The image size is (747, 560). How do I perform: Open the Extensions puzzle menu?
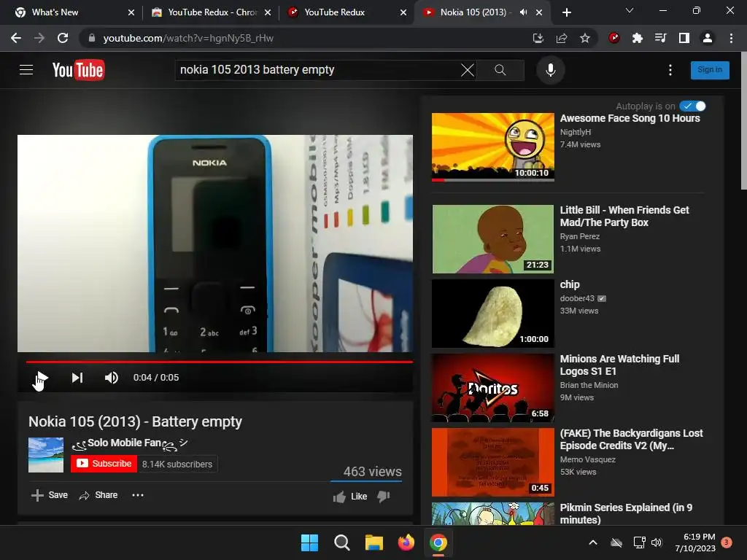point(638,38)
